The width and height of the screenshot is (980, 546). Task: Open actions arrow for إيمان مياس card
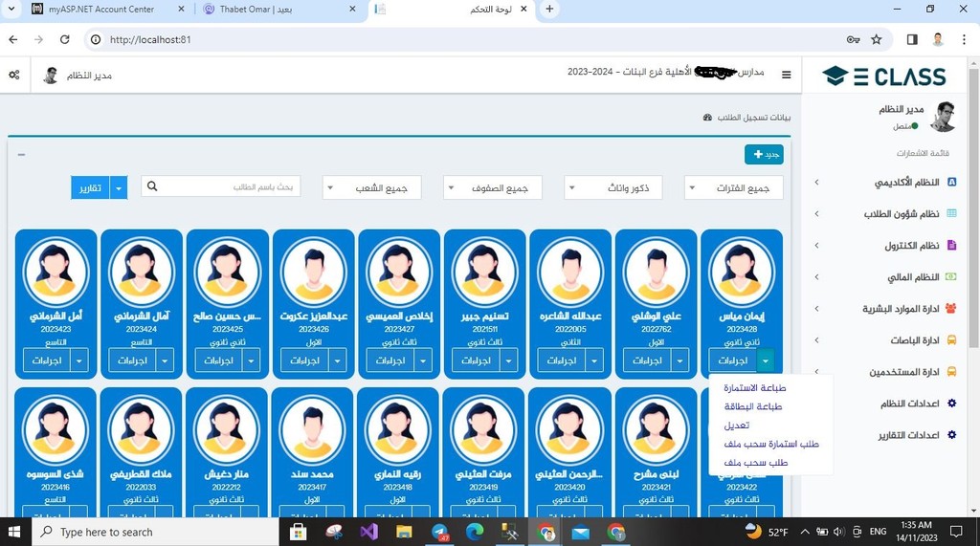pyautogui.click(x=765, y=360)
